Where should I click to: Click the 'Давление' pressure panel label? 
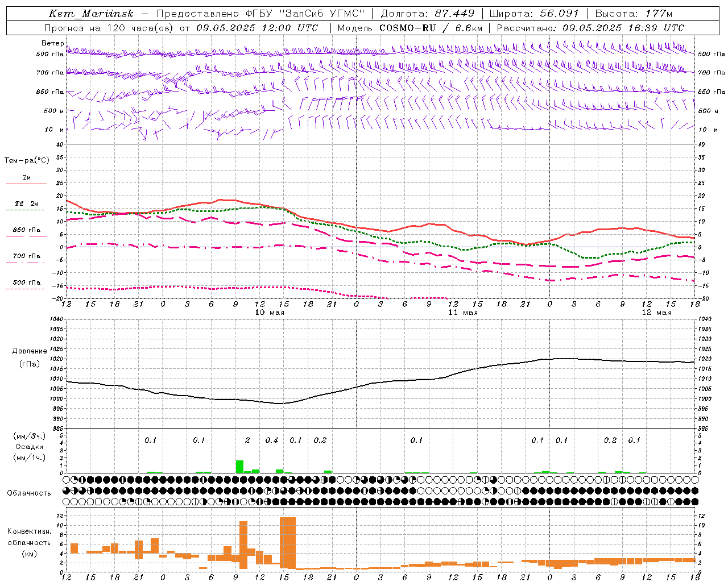pos(30,351)
